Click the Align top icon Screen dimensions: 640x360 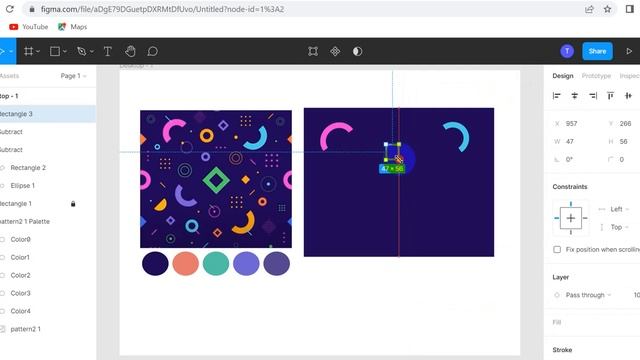(611, 96)
